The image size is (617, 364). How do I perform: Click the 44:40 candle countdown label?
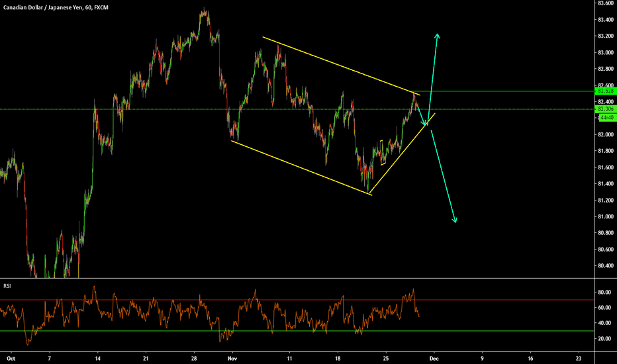[x=606, y=117]
